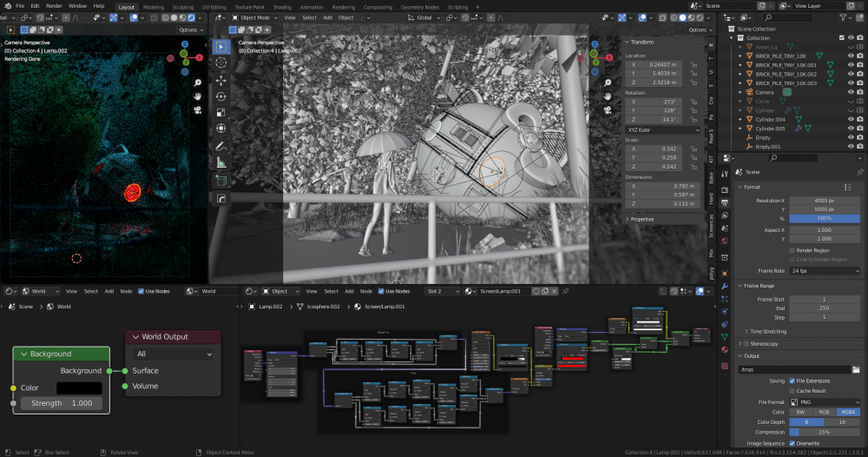Toggle the Cache Result checkbox
The image size is (868, 457).
(x=792, y=391)
